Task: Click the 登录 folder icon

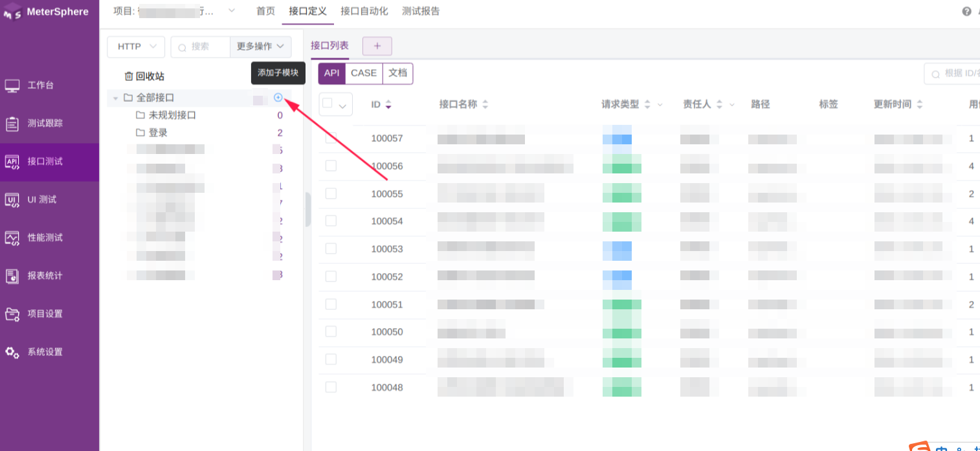Action: point(140,133)
